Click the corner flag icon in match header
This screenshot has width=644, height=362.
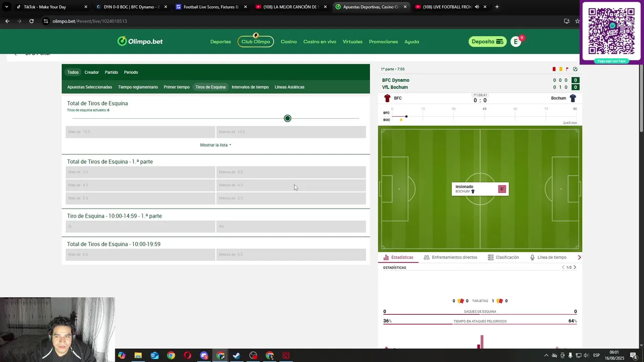568,69
